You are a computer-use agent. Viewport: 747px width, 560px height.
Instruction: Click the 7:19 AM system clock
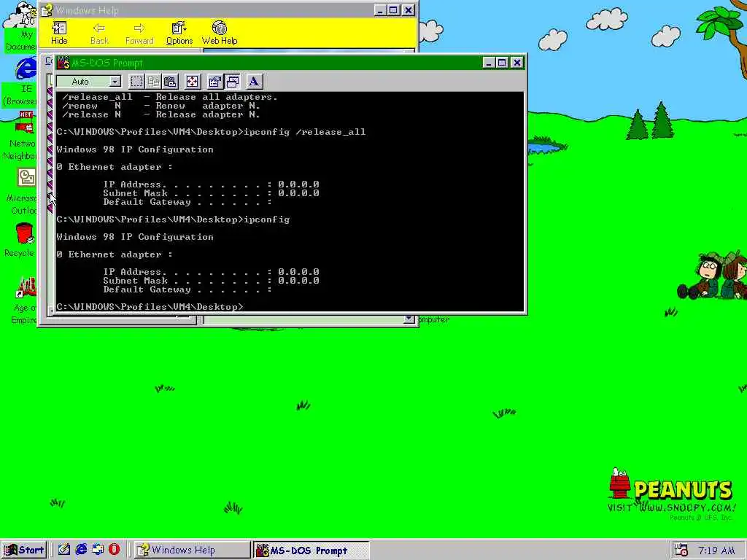pyautogui.click(x=716, y=551)
